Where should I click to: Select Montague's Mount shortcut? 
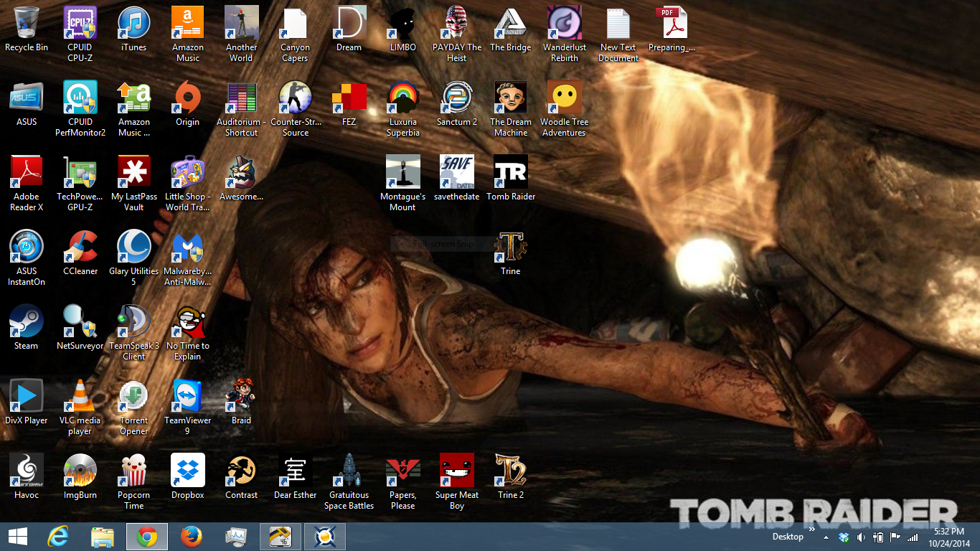tap(403, 172)
